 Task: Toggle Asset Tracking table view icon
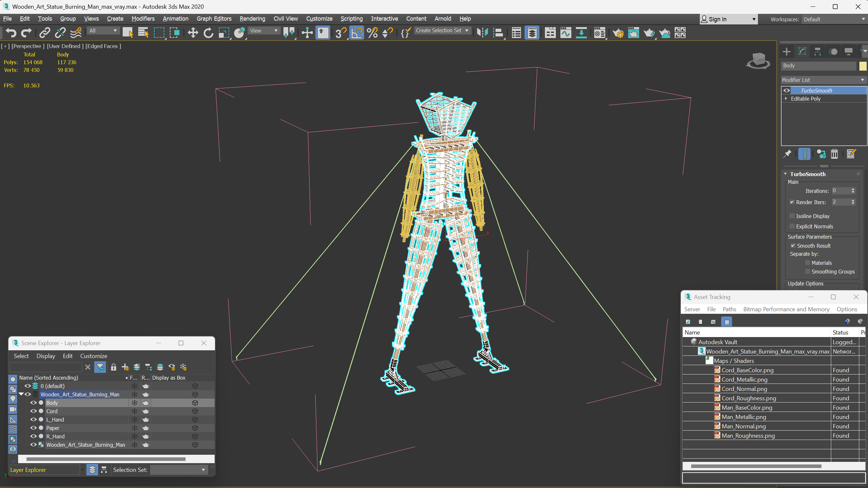coord(727,322)
